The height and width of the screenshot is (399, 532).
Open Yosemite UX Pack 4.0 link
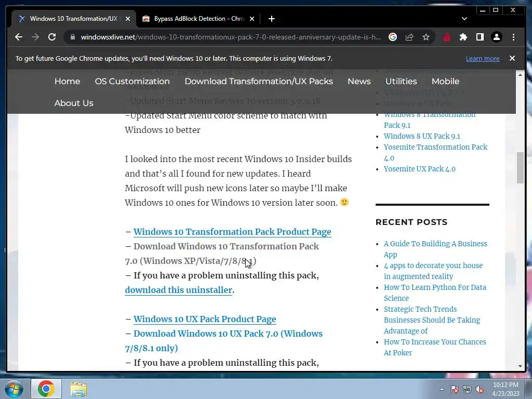[419, 169]
